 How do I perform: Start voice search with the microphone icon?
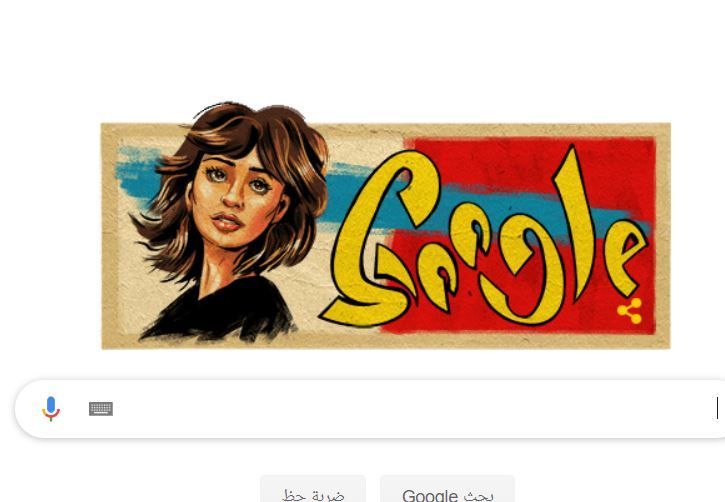pyautogui.click(x=51, y=409)
